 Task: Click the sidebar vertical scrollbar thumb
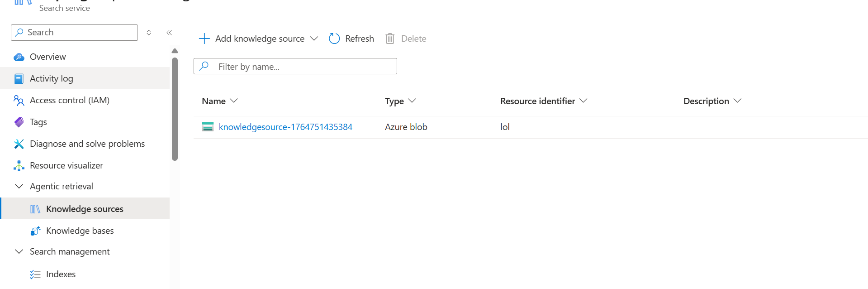pyautogui.click(x=175, y=109)
